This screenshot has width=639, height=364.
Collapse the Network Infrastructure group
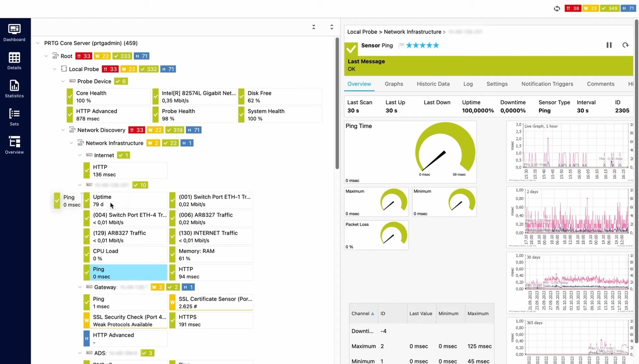click(72, 143)
